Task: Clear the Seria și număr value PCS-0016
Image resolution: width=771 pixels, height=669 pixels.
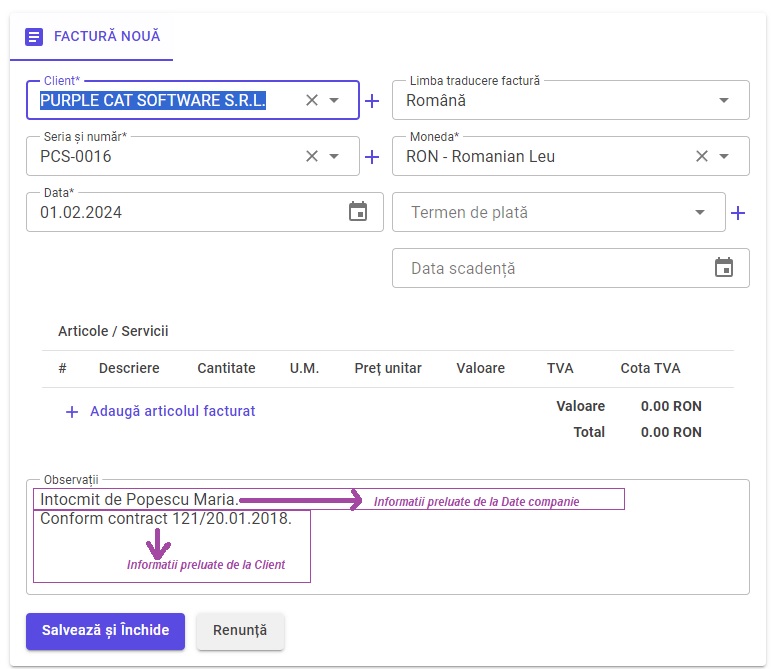Action: click(x=312, y=156)
